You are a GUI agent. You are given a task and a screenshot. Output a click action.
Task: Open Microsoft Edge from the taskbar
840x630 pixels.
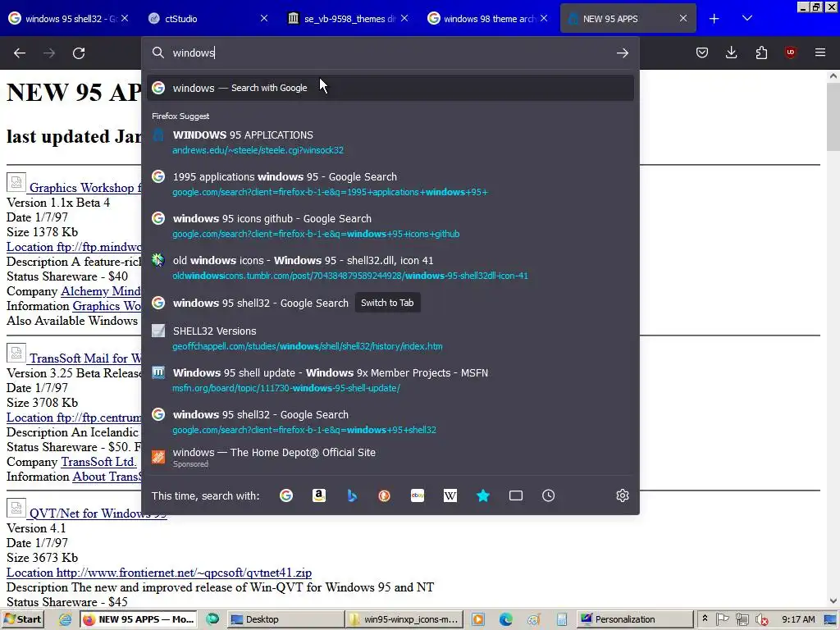pyautogui.click(x=505, y=619)
